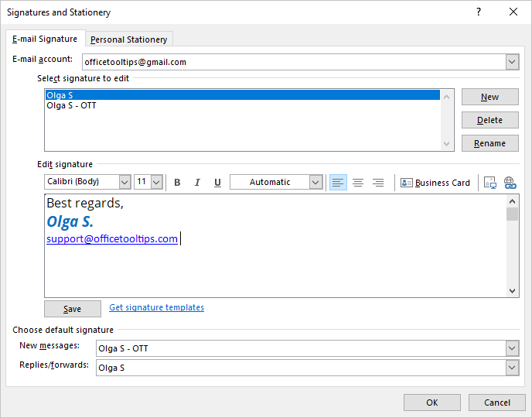Insert a picture into the signature
This screenshot has width=532, height=418.
tap(490, 183)
